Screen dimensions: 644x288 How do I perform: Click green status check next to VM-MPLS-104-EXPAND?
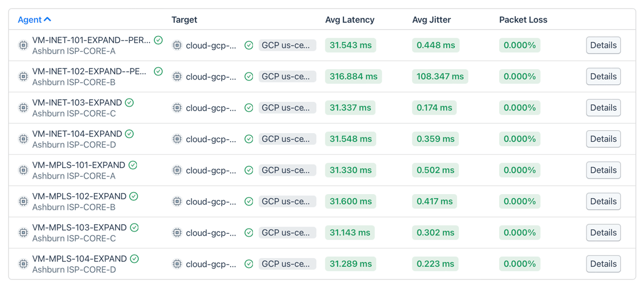pyautogui.click(x=134, y=259)
